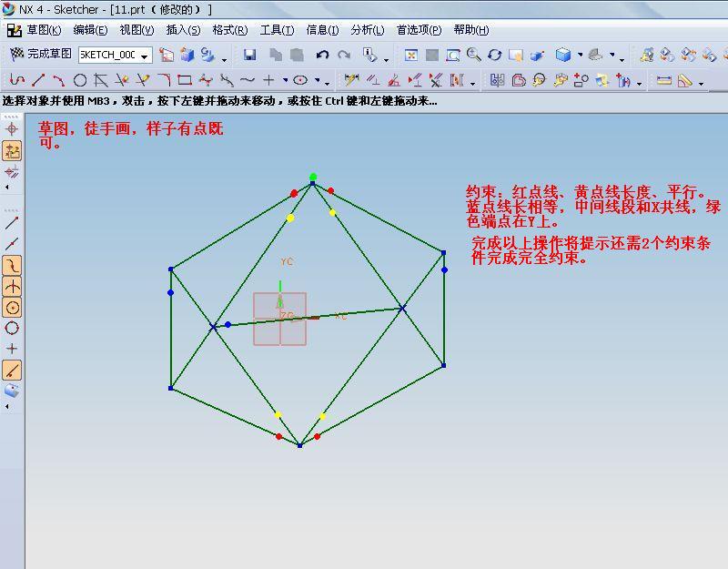The image size is (728, 569).
Task: Open the 工具(T) menu
Action: [x=278, y=30]
